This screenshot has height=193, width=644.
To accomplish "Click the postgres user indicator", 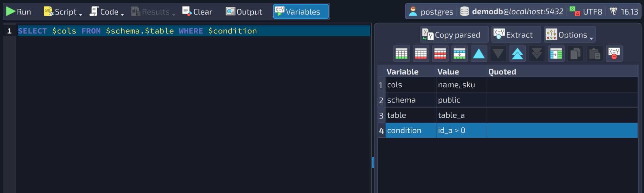I will [x=431, y=12].
